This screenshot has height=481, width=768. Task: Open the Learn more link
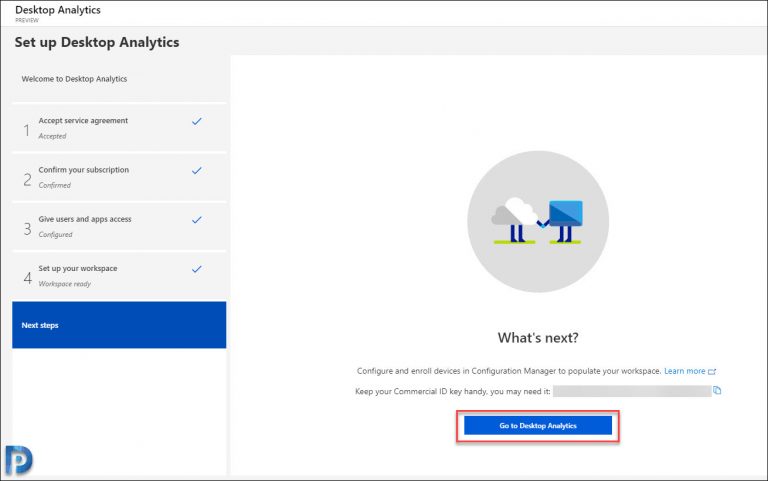point(684,371)
